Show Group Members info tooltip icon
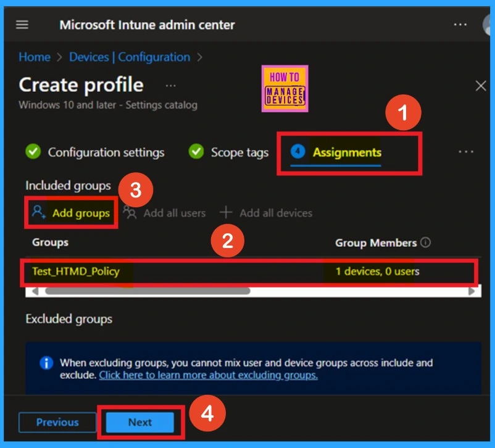Screen dimensions: 495x448 coord(425,243)
